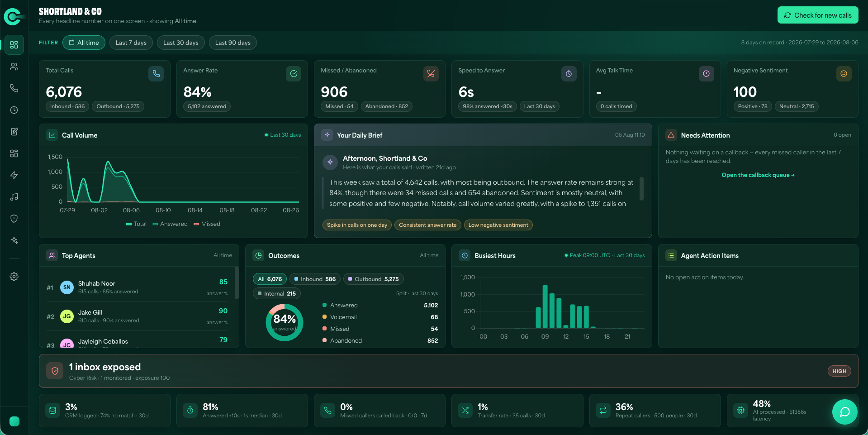Open the dashboard grid icon in sidebar
This screenshot has height=435, width=868.
click(x=14, y=45)
